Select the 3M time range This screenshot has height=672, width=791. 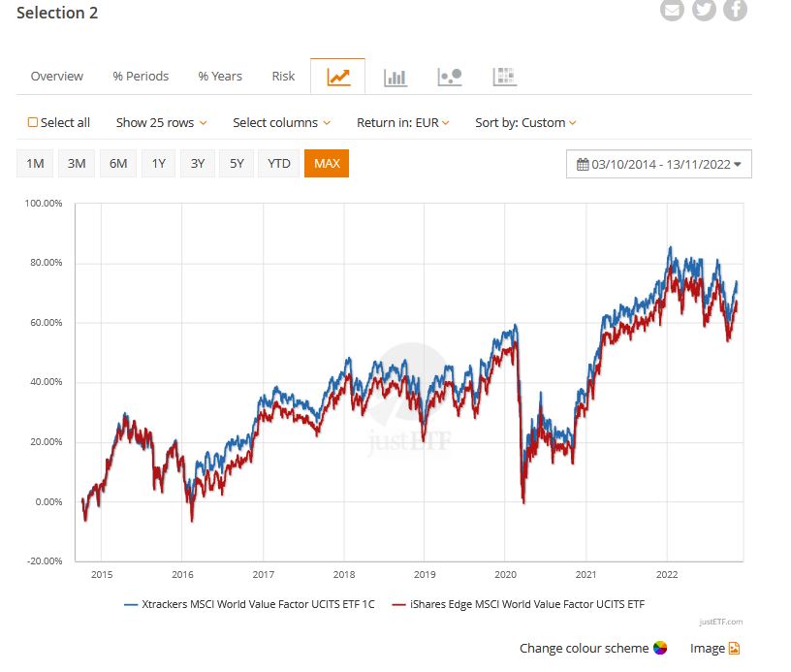click(x=77, y=164)
